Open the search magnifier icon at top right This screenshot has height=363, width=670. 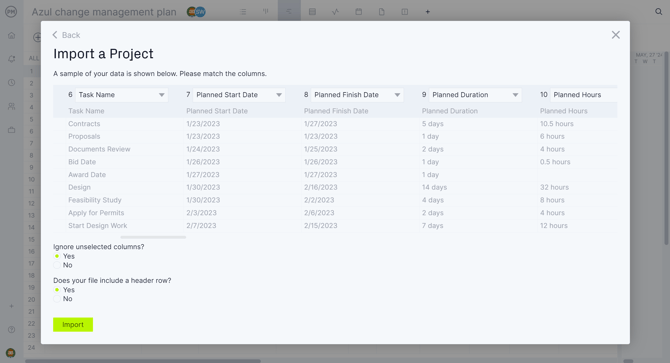[x=658, y=12]
